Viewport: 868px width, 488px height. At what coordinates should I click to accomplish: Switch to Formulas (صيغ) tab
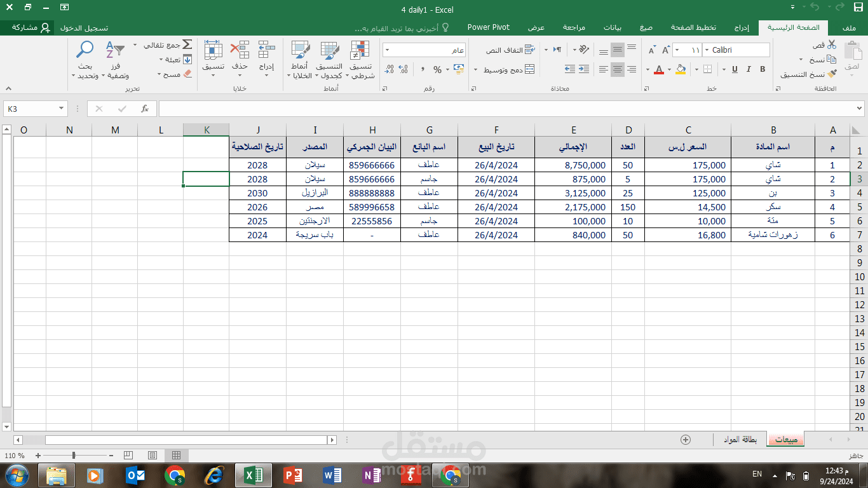(x=646, y=28)
